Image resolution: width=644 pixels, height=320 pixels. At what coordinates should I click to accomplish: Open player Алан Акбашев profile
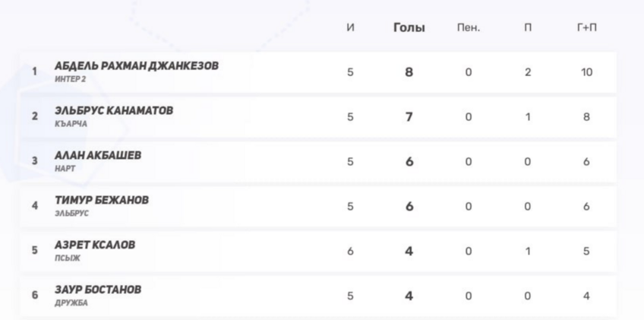tap(98, 155)
